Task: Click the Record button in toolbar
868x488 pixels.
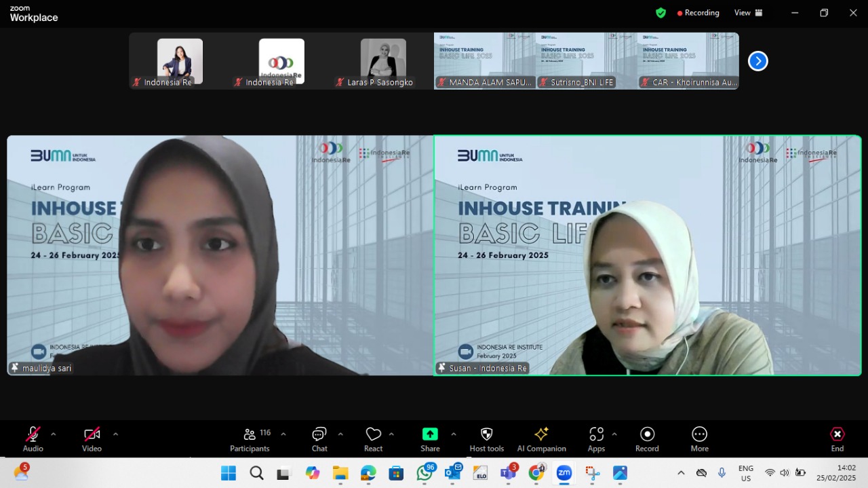Action: pyautogui.click(x=647, y=439)
